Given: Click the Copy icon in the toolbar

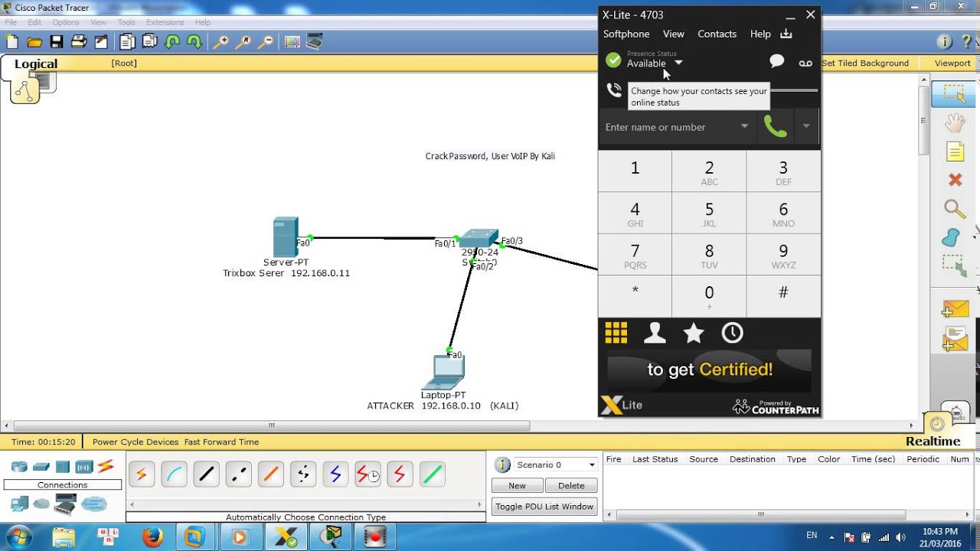Looking at the screenshot, I should (127, 42).
